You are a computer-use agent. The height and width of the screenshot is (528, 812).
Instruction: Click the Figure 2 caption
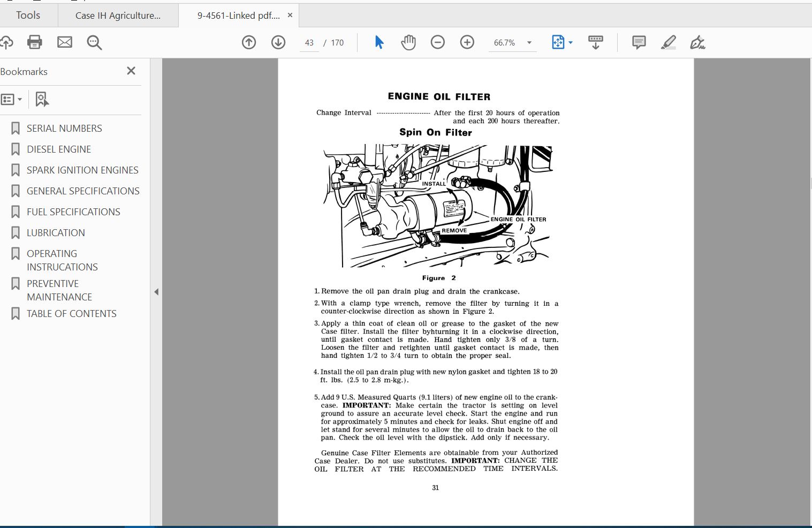(x=439, y=278)
